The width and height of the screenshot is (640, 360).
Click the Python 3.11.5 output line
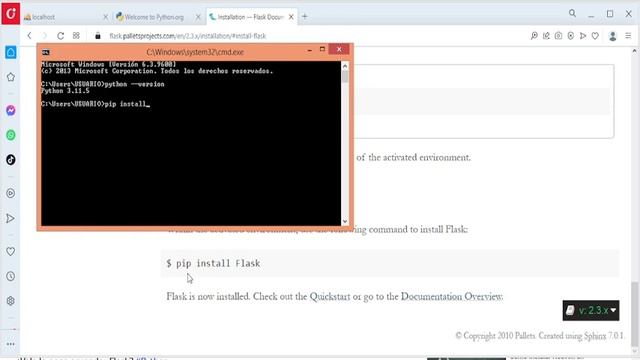pyautogui.click(x=65, y=91)
